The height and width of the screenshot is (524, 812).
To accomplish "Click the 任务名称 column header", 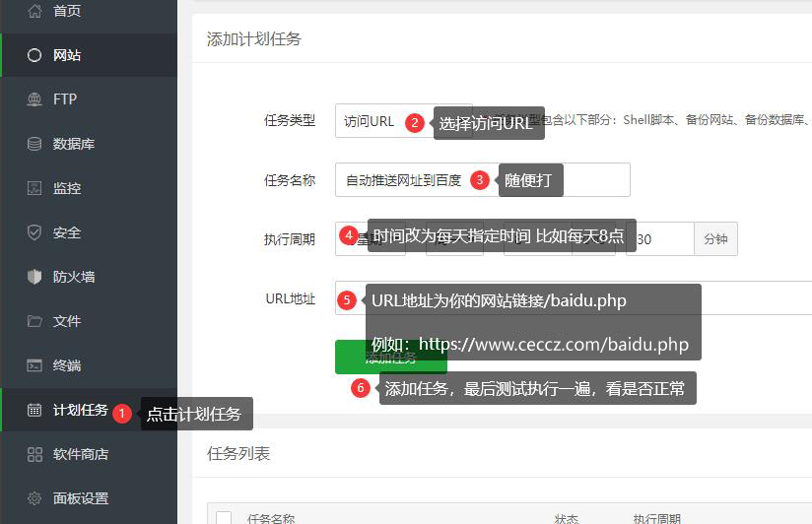I will click(x=270, y=518).
